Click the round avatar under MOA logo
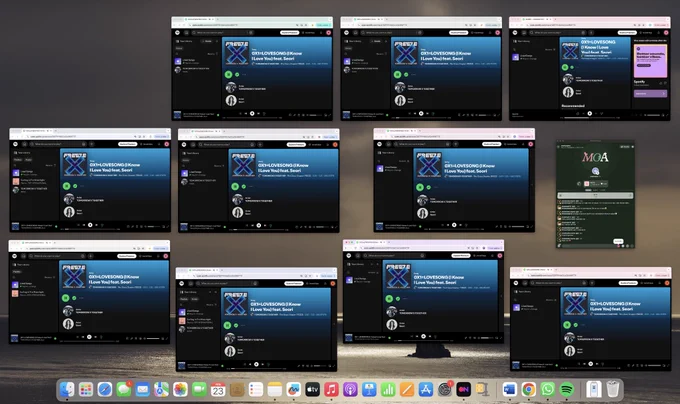Viewport: 680px width, 404px height. point(595,171)
